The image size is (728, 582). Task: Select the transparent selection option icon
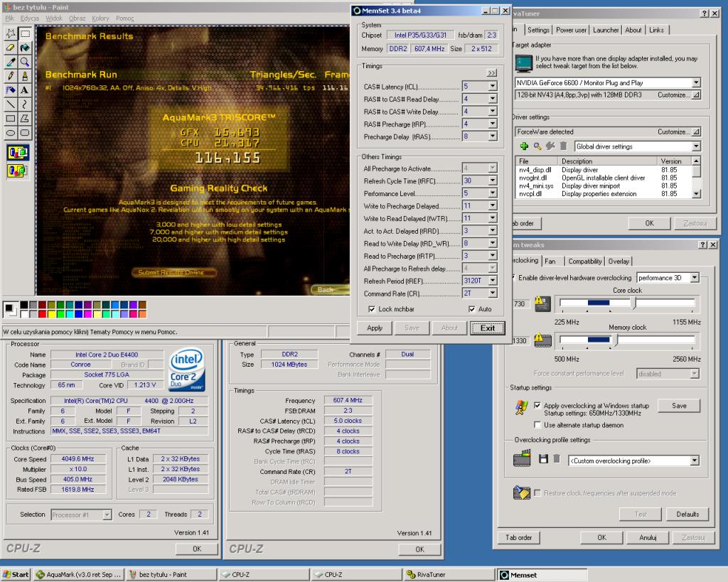click(18, 171)
